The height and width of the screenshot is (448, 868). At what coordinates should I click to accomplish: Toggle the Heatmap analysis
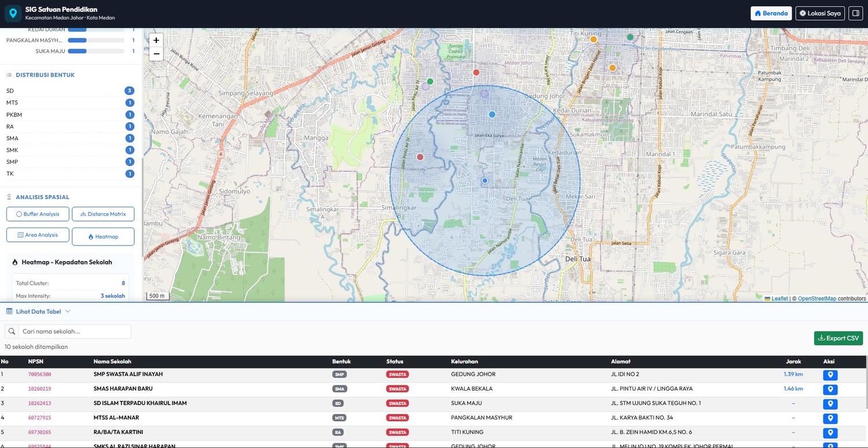[103, 237]
